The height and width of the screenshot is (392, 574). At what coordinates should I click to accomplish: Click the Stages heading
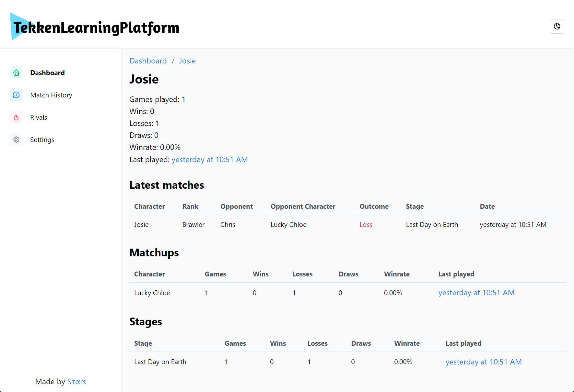tap(146, 322)
